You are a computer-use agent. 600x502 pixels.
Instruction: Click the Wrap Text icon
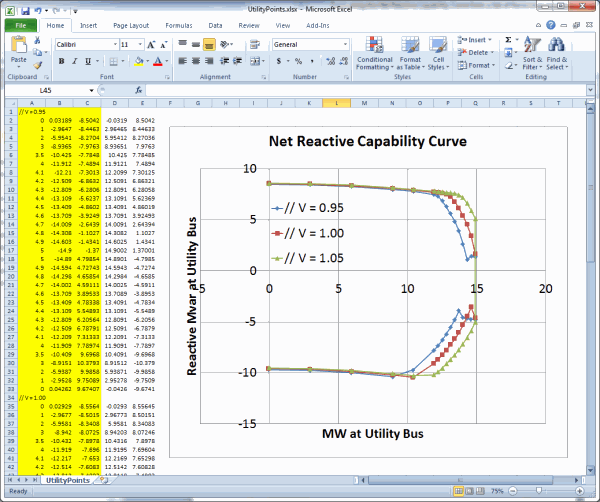pos(254,44)
